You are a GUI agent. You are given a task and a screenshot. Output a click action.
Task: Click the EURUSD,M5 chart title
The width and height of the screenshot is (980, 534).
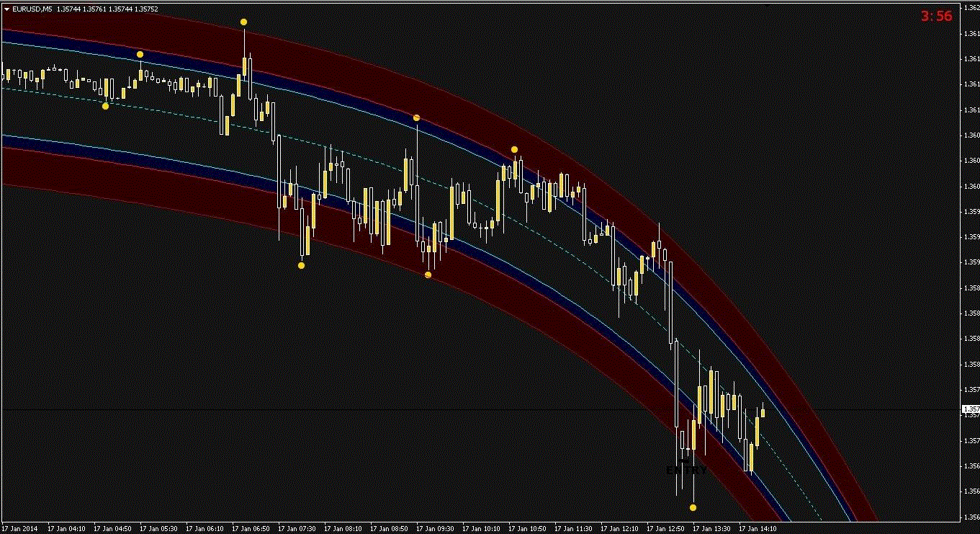click(x=32, y=9)
